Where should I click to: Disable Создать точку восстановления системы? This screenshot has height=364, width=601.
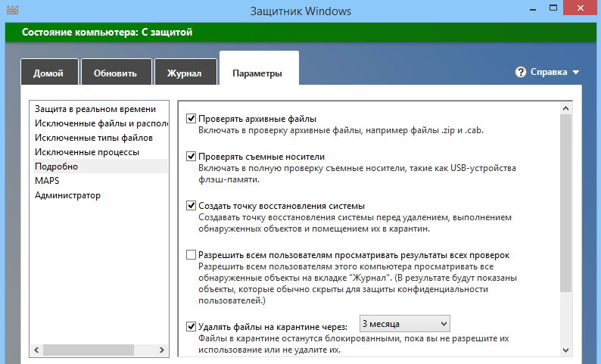tap(191, 205)
